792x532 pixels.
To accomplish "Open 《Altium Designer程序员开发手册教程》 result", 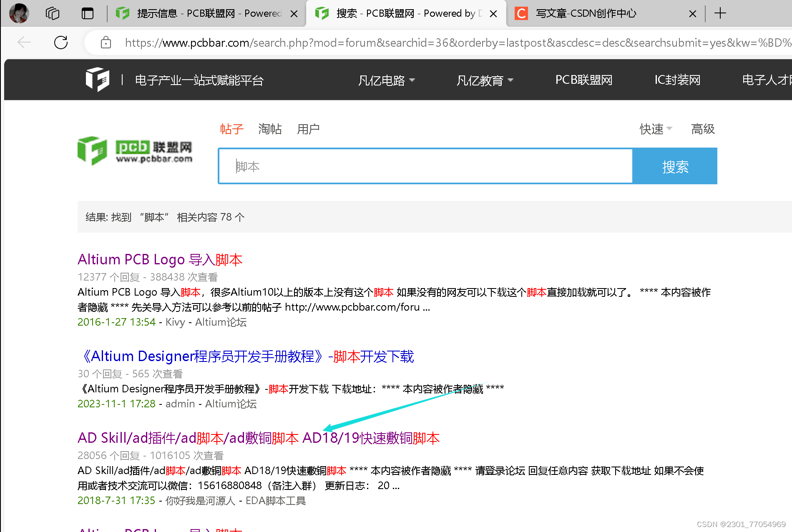I will (x=246, y=356).
